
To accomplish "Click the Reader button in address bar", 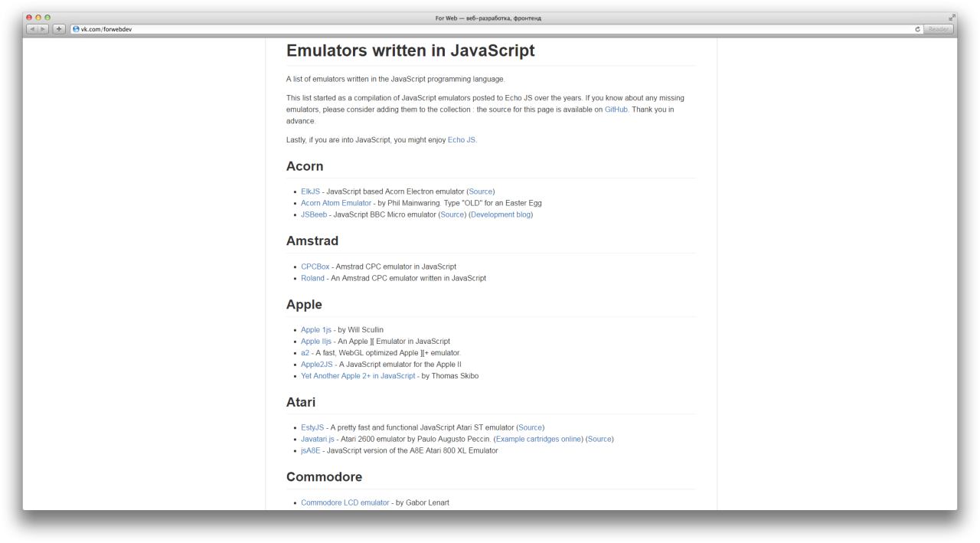I will tap(938, 29).
